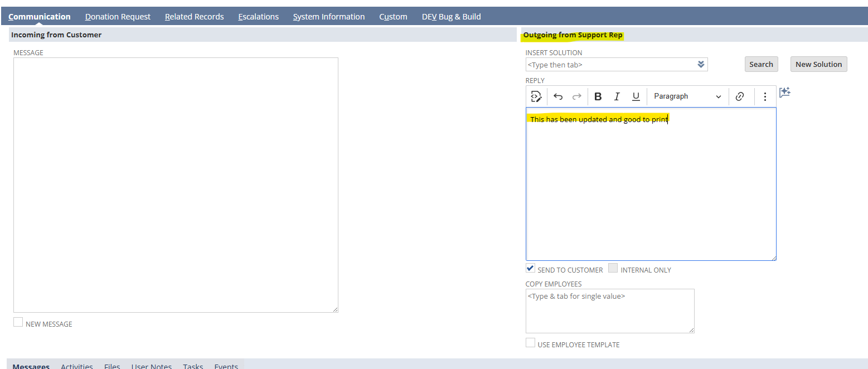Toggle italic formatting
The height and width of the screenshot is (369, 868).
[x=617, y=96]
